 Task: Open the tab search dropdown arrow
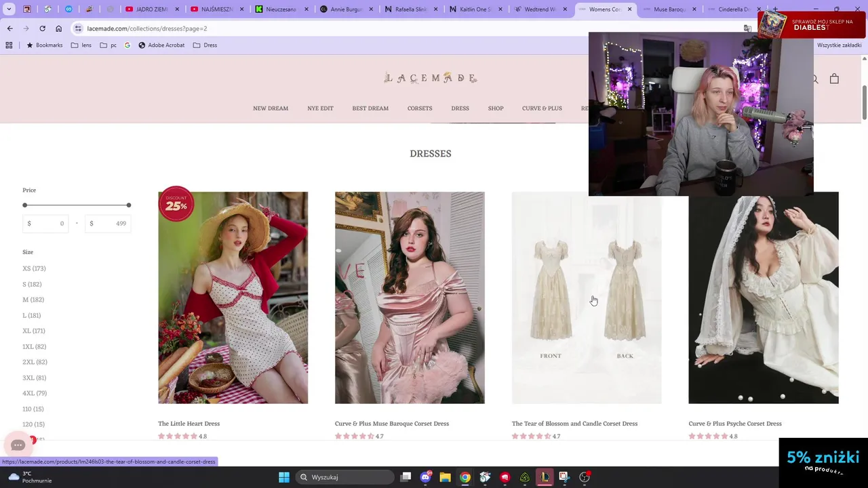pos(9,9)
